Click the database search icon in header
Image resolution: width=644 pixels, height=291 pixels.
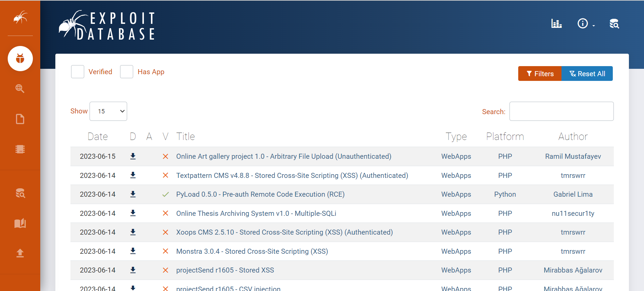[614, 23]
